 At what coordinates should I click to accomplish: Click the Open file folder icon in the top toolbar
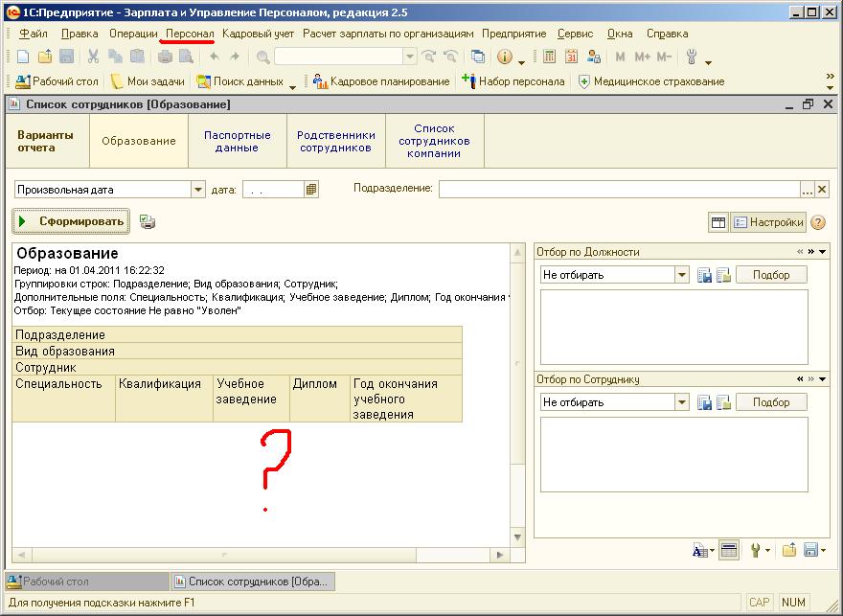[45, 57]
